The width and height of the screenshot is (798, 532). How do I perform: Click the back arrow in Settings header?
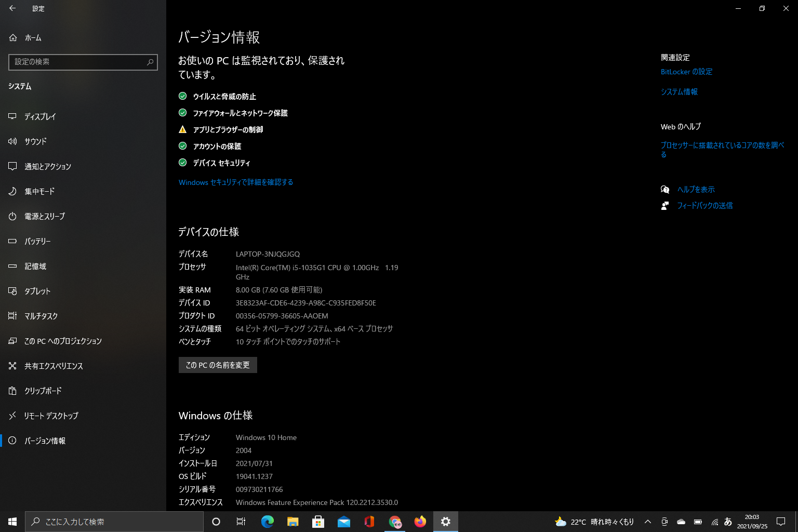[x=12, y=8]
